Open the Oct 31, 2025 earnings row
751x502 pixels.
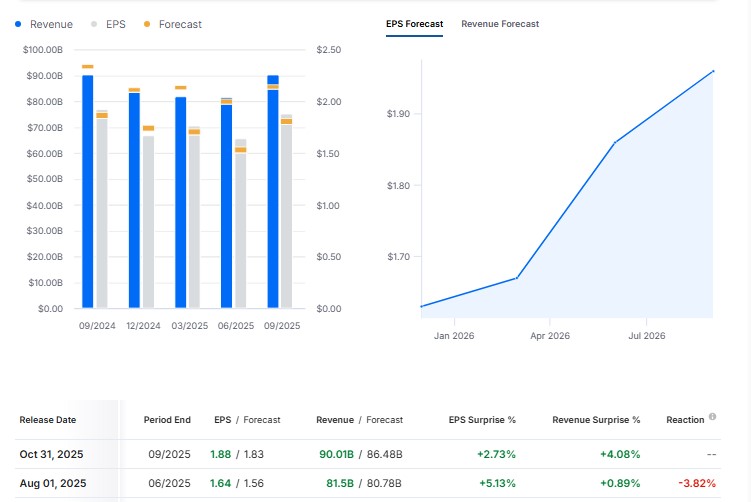click(x=51, y=454)
